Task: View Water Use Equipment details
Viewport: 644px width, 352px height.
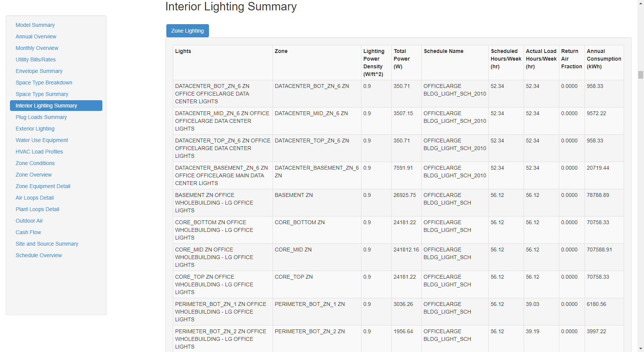Action: tap(42, 140)
